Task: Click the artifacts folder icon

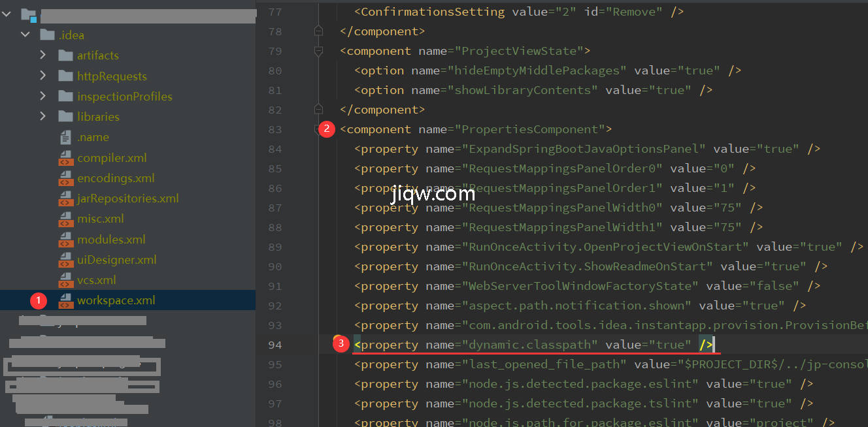Action: [x=65, y=55]
